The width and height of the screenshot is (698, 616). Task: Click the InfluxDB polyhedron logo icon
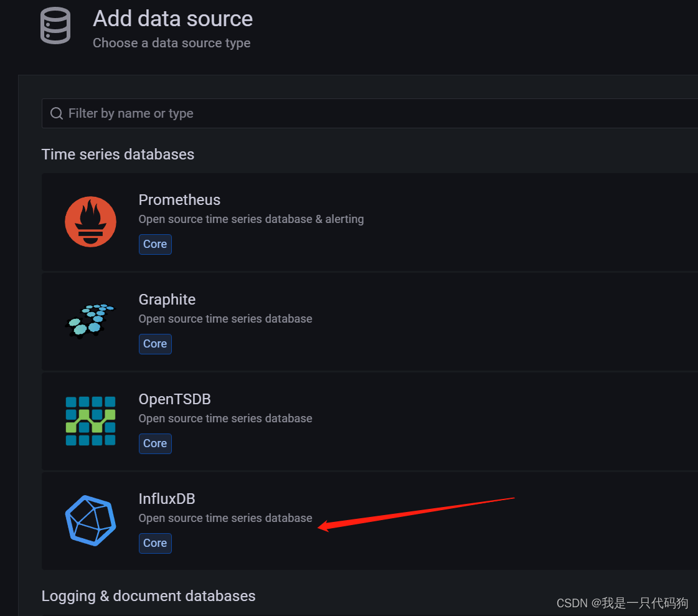[90, 521]
